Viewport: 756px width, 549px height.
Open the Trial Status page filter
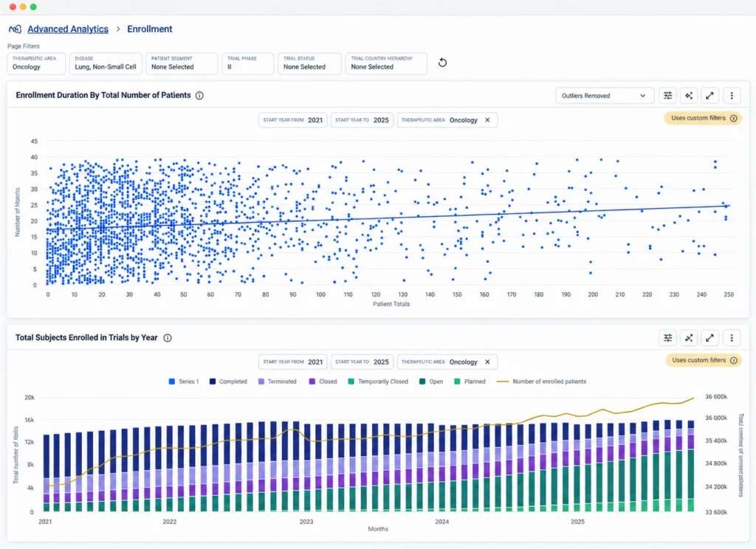click(x=309, y=63)
